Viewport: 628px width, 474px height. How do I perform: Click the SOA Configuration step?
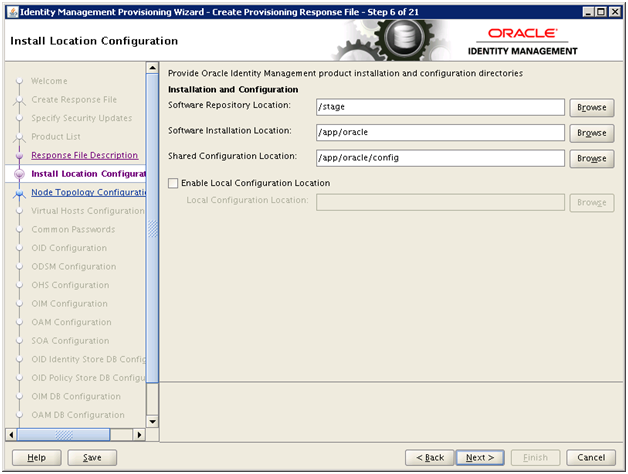click(70, 341)
